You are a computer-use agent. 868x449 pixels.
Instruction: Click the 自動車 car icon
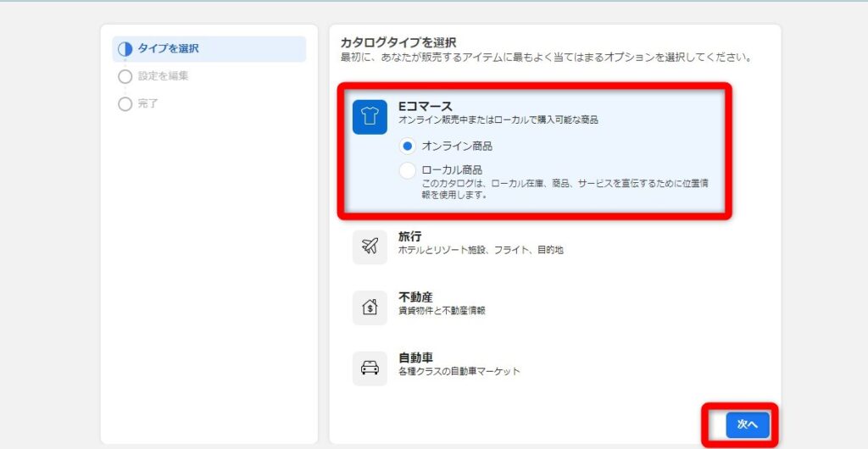(370, 369)
